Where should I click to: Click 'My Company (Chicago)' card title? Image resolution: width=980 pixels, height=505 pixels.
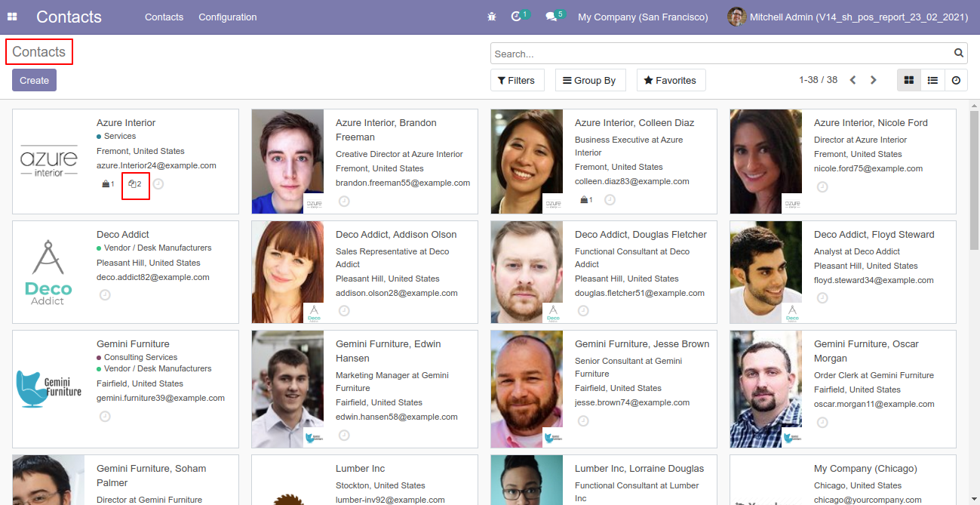pos(865,468)
